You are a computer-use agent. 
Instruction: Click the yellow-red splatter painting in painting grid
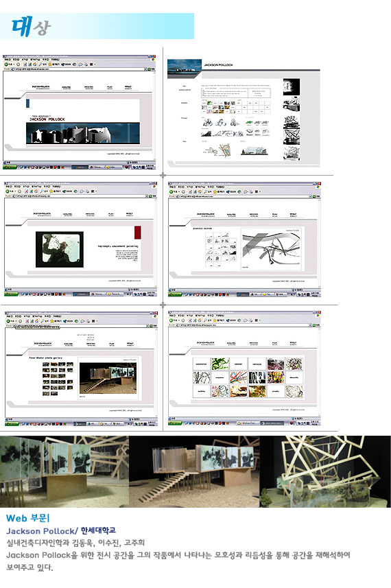coord(276,377)
